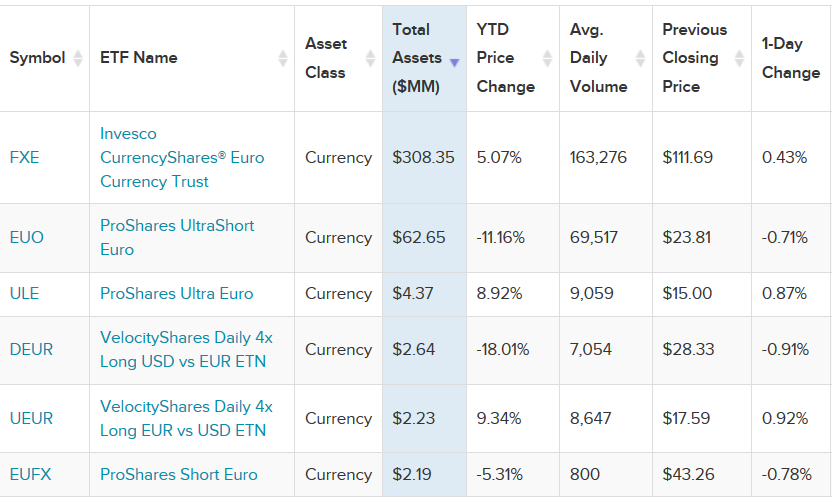The height and width of the screenshot is (499, 832).
Task: Select the $308.35 total assets cell
Action: (x=423, y=158)
